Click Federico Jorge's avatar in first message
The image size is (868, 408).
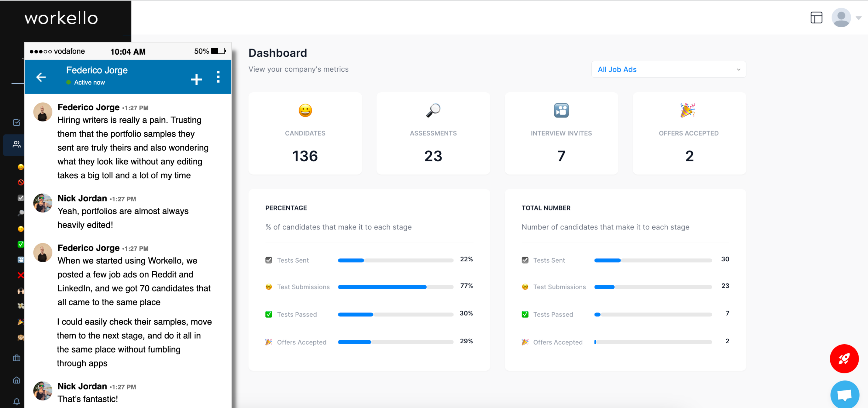click(x=43, y=112)
